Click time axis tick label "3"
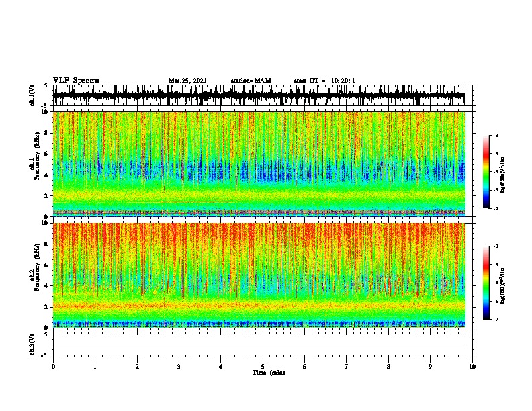This screenshot has width=532, height=411. [179, 367]
